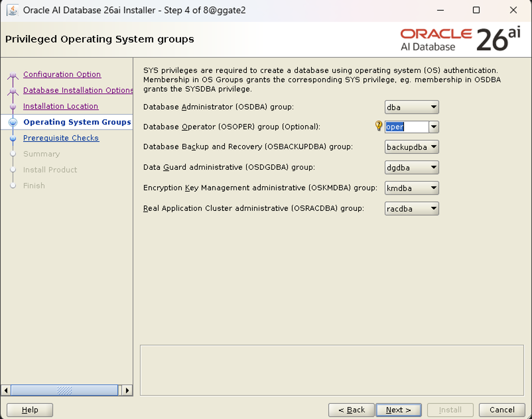This screenshot has width=532, height=419.
Task: Go to Database Installation Options step
Action: (78, 90)
